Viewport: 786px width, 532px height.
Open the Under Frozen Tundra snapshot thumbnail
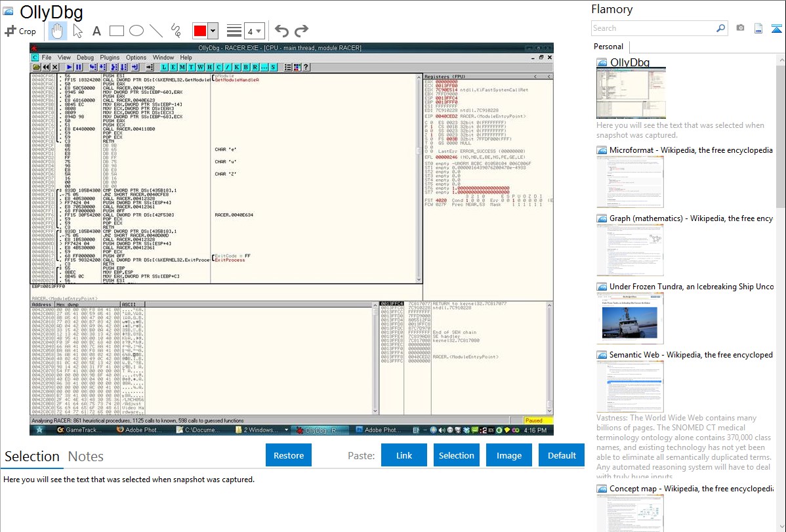pyautogui.click(x=630, y=318)
